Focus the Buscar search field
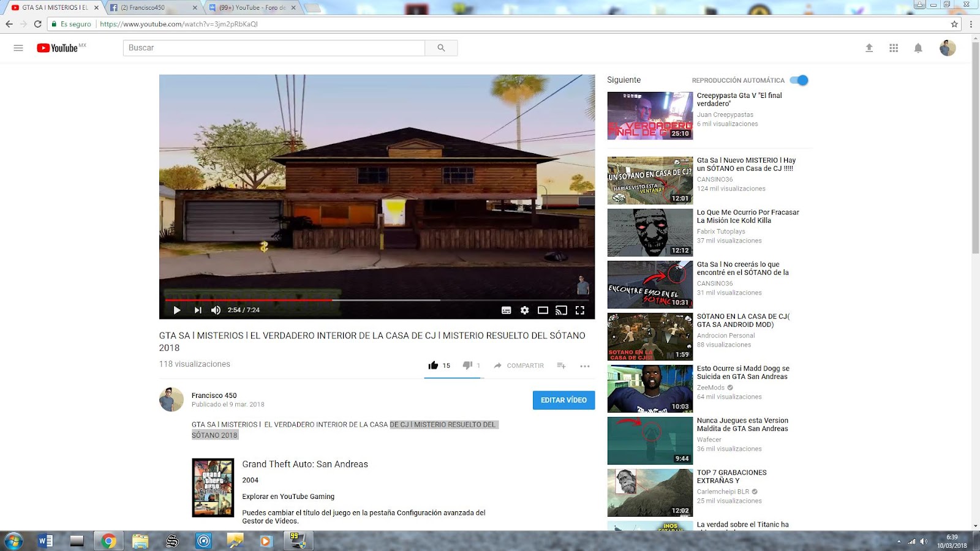Screen dimensions: 980x551 pos(274,48)
